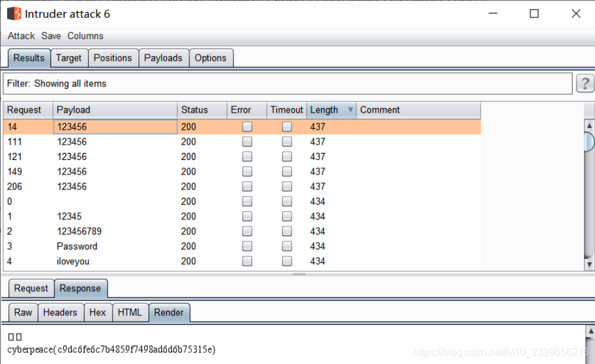Toggle Error checkbox for 12345 payload row
The width and height of the screenshot is (595, 364).
[247, 216]
